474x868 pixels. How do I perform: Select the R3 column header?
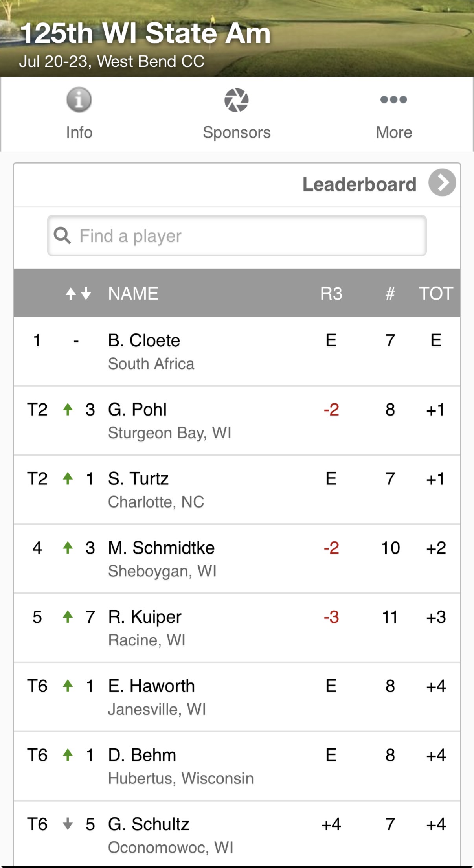pyautogui.click(x=331, y=293)
